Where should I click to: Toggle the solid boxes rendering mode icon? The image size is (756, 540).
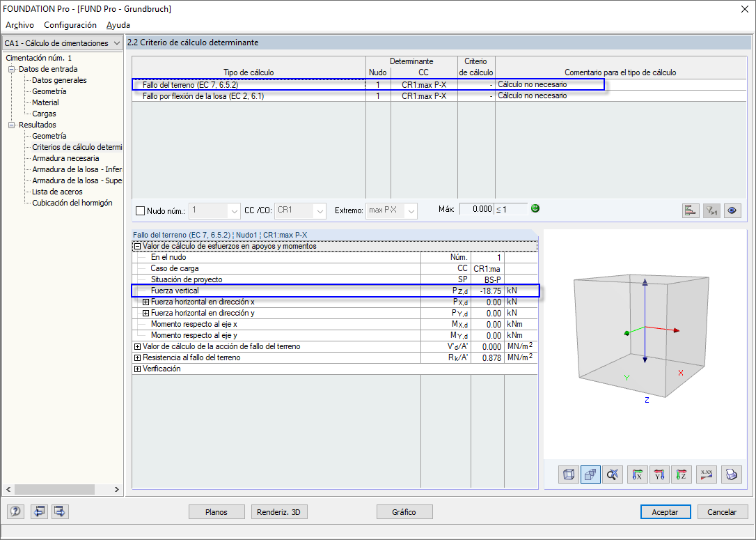tap(590, 475)
